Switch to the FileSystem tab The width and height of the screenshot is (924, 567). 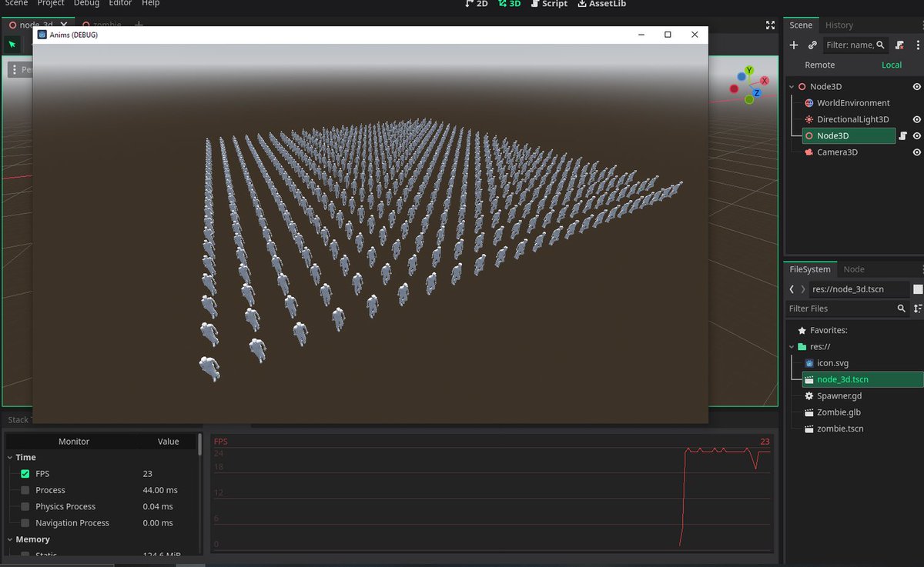pos(811,269)
